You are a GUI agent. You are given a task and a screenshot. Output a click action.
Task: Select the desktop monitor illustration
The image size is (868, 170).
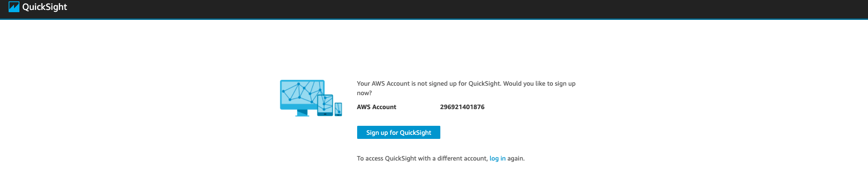[302, 98]
